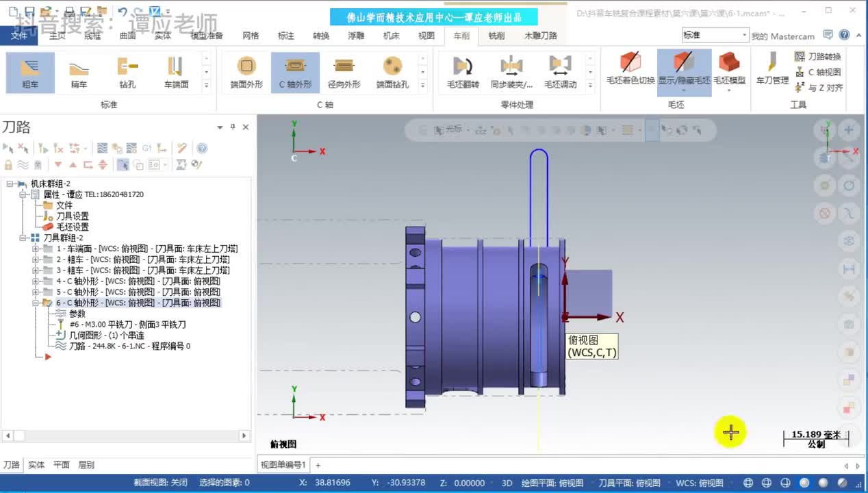Choose the 端面外形 face contour toolpath
Image resolution: width=868 pixels, height=493 pixels.
[x=246, y=73]
